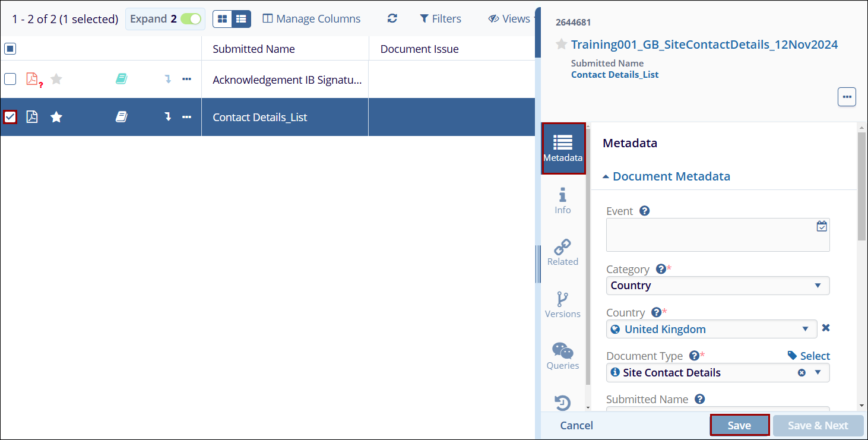Check the Acknowledgement IB Signature row checkbox
The width and height of the screenshot is (868, 440).
click(10, 79)
